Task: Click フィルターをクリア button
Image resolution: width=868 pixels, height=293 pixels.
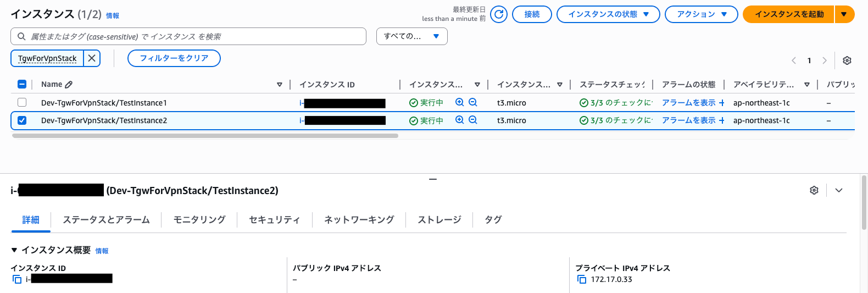Action: click(x=174, y=58)
